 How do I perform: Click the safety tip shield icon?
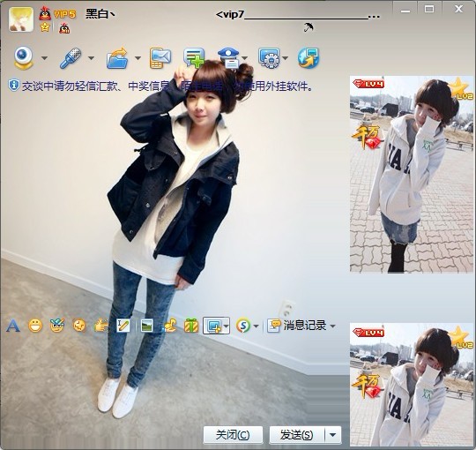click(x=13, y=86)
